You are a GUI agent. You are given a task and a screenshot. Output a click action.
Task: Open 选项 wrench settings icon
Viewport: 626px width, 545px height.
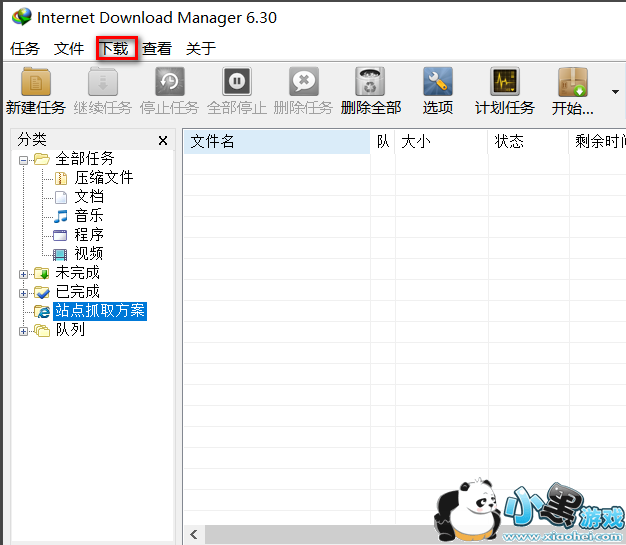(x=438, y=82)
